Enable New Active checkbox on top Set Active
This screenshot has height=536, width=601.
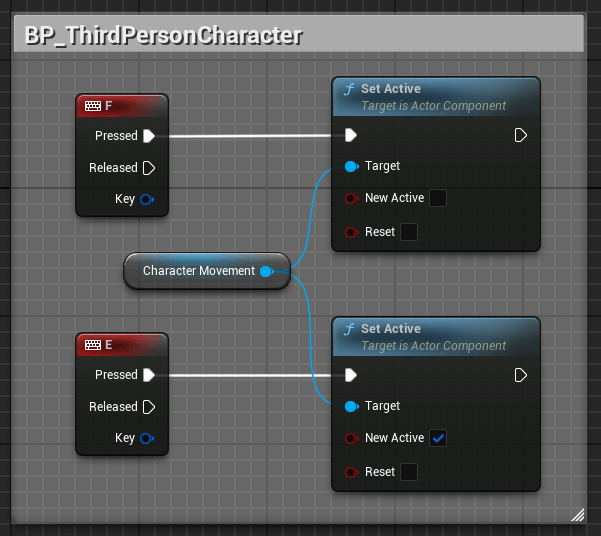coord(438,198)
